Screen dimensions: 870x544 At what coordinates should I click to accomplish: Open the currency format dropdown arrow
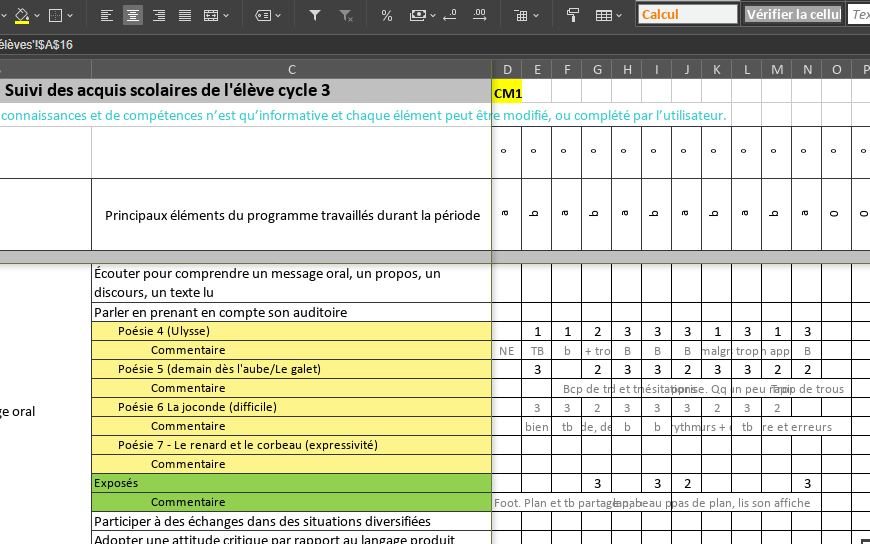pyautogui.click(x=433, y=16)
